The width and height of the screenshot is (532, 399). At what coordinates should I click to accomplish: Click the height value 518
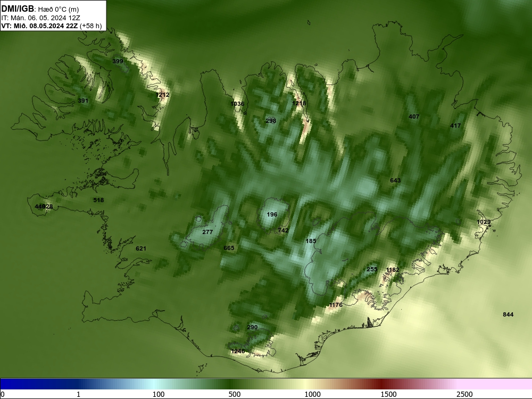pyautogui.click(x=98, y=200)
